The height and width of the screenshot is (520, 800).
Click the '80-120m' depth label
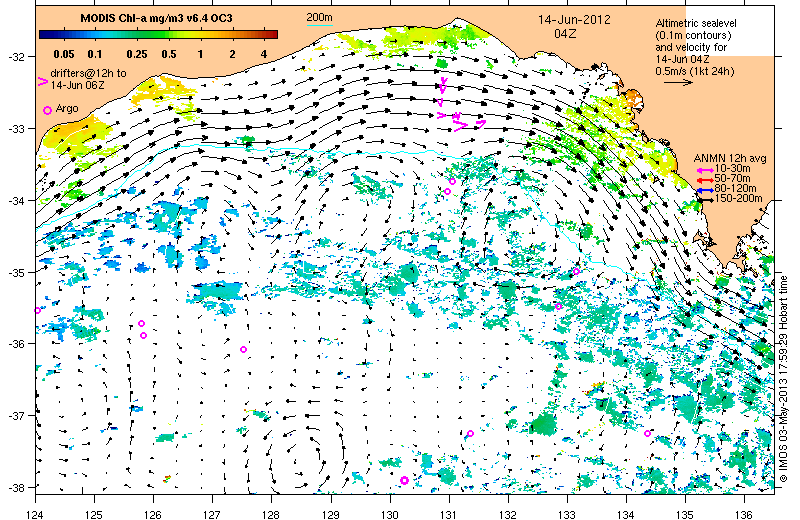click(x=735, y=189)
